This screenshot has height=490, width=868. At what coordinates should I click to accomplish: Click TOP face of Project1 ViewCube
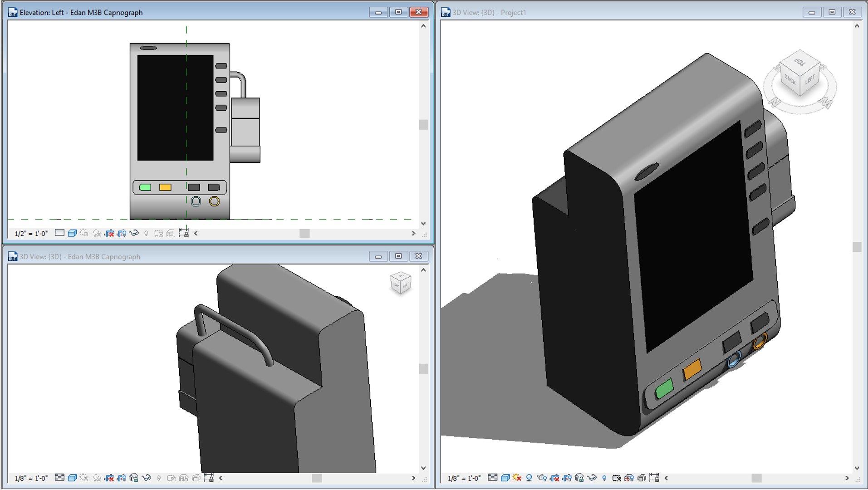point(800,62)
